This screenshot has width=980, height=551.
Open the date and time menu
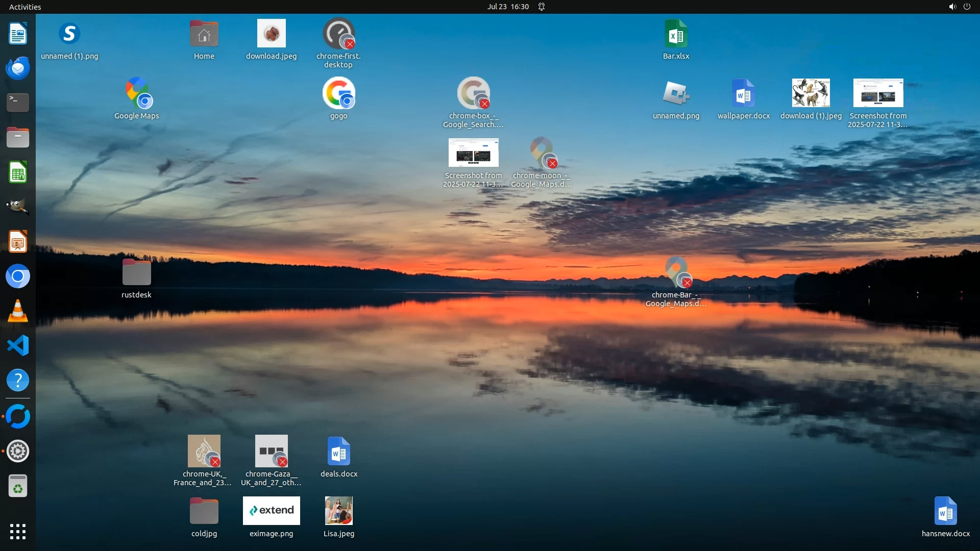pos(507,7)
